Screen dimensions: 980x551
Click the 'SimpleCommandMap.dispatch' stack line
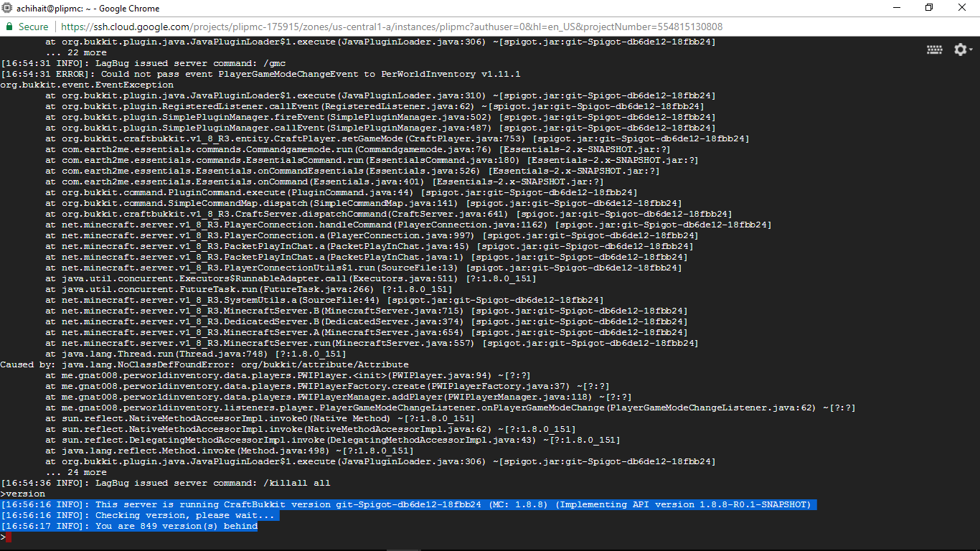(x=363, y=203)
